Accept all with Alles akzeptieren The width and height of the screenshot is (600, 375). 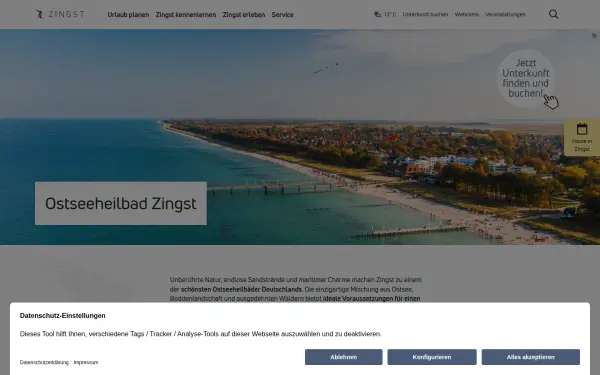pyautogui.click(x=530, y=357)
